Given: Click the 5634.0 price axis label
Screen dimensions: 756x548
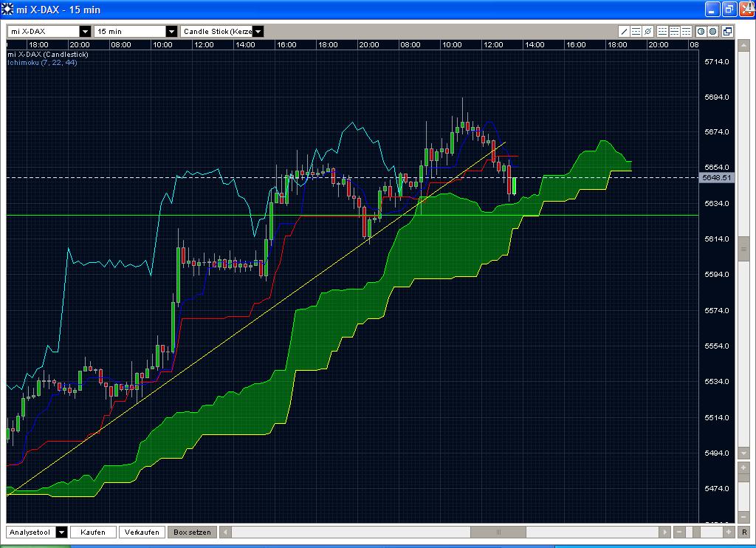Looking at the screenshot, I should (x=716, y=203).
